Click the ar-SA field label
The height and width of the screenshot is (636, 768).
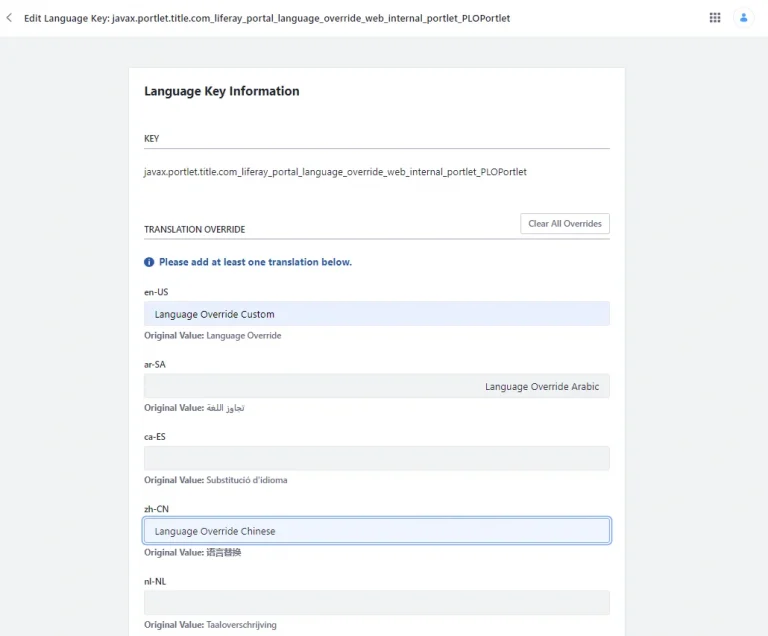(155, 365)
